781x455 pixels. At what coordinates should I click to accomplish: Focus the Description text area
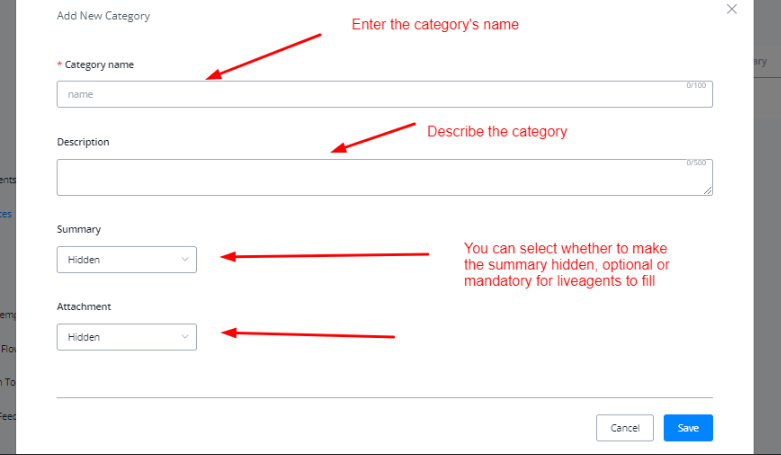(x=384, y=177)
